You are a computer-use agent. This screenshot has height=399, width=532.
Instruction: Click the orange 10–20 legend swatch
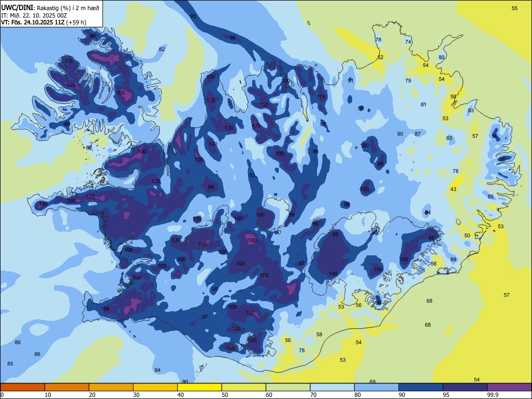click(67, 387)
